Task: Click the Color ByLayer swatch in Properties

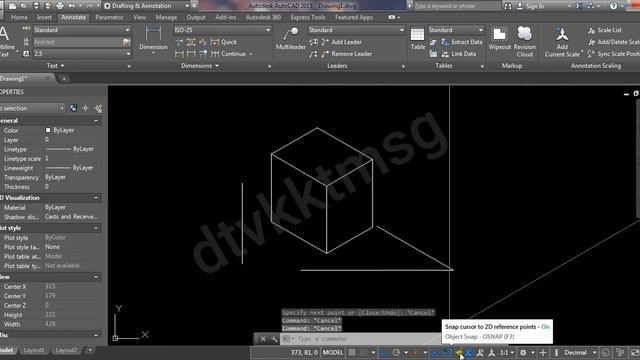Action: click(x=48, y=130)
